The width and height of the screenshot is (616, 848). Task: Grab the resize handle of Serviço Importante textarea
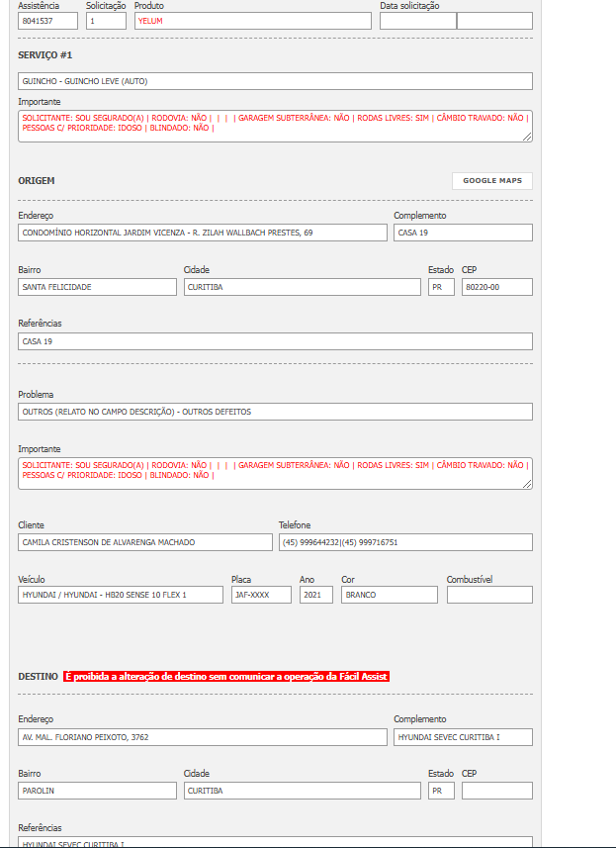coord(527,137)
